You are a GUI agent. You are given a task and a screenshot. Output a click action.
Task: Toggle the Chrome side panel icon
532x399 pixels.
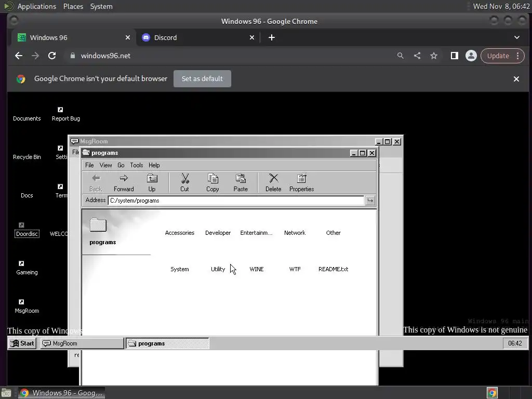coord(454,56)
